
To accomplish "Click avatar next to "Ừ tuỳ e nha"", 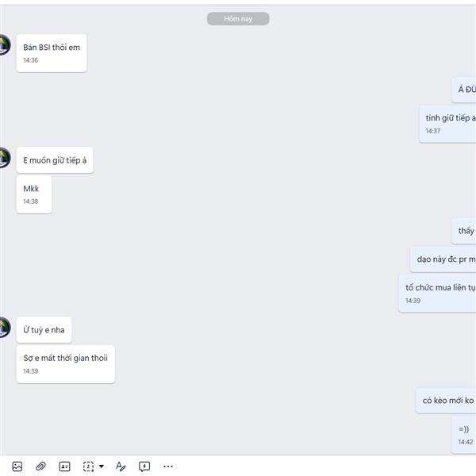I will point(5,327).
